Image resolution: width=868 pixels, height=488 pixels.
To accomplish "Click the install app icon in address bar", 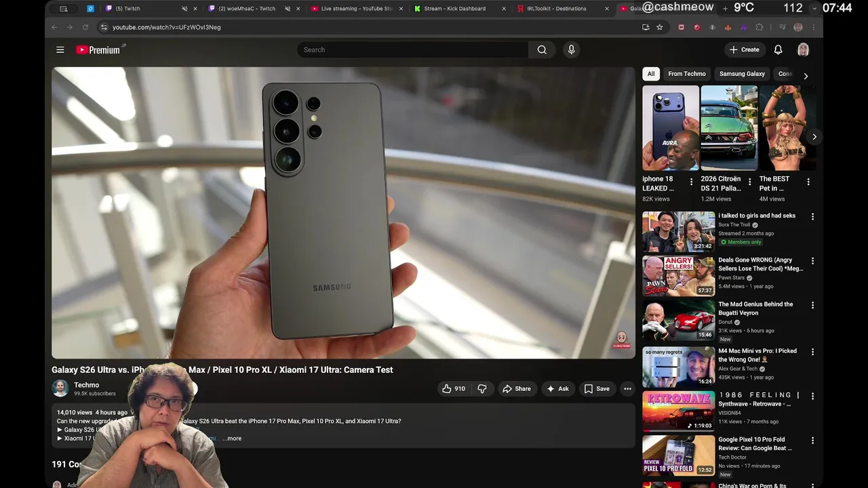I will click(x=646, y=27).
